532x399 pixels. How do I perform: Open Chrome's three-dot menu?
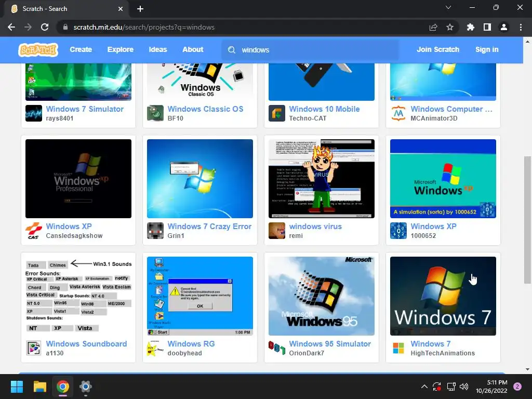click(x=521, y=27)
